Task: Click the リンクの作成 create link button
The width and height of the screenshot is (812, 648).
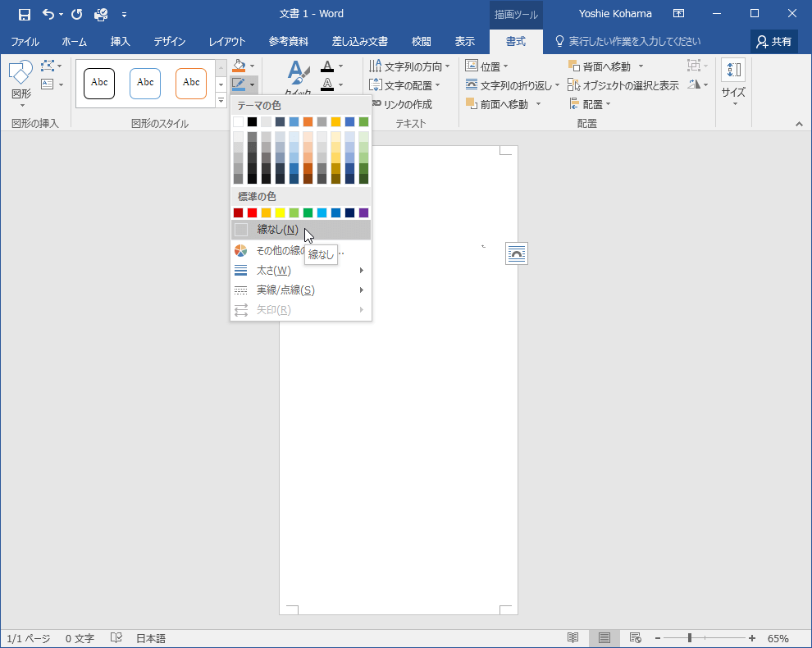Action: coord(401,104)
